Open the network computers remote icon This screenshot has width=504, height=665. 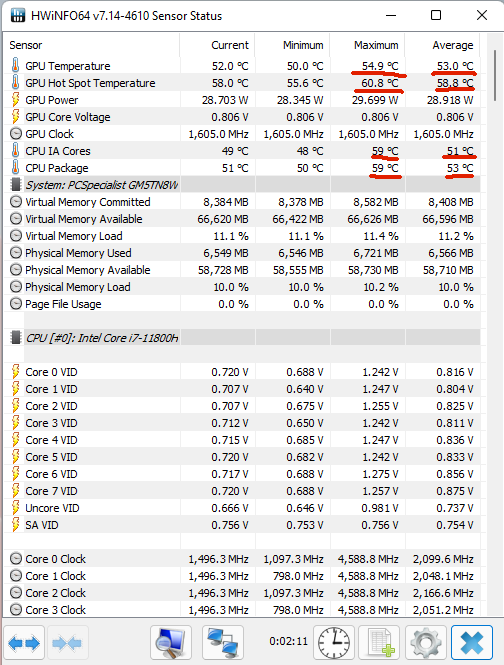223,643
